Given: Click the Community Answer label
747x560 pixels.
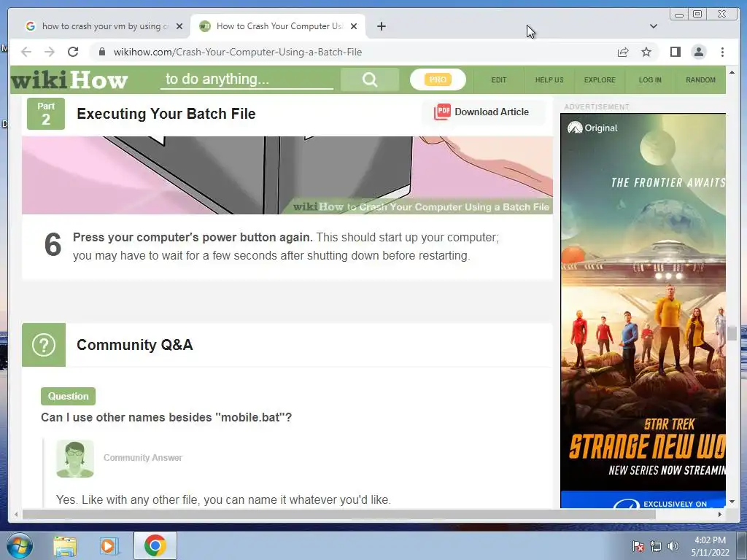Looking at the screenshot, I should 143,458.
